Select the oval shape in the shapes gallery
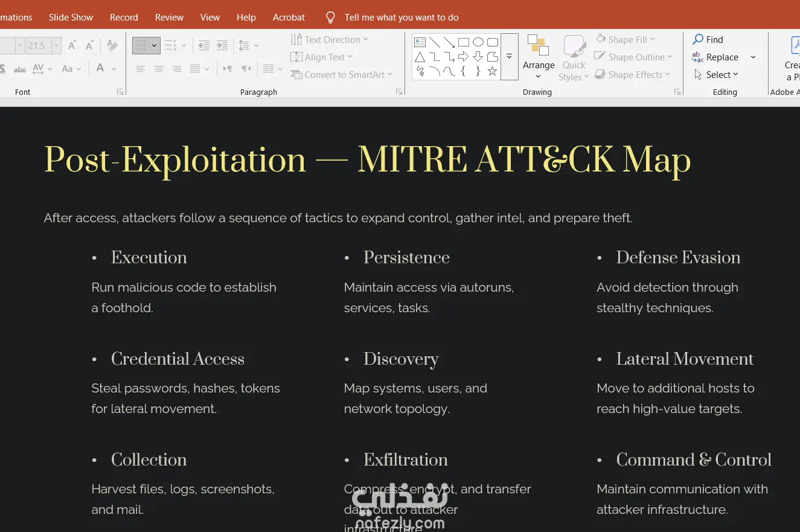 click(478, 42)
